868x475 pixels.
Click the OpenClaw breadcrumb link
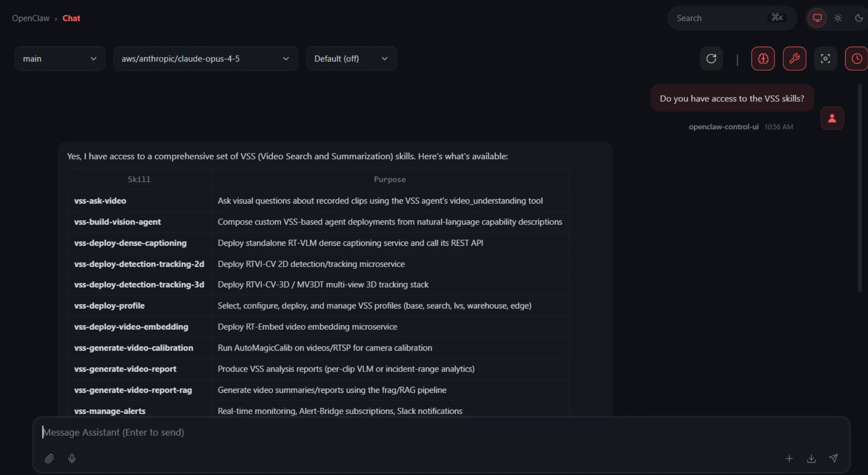tap(31, 18)
